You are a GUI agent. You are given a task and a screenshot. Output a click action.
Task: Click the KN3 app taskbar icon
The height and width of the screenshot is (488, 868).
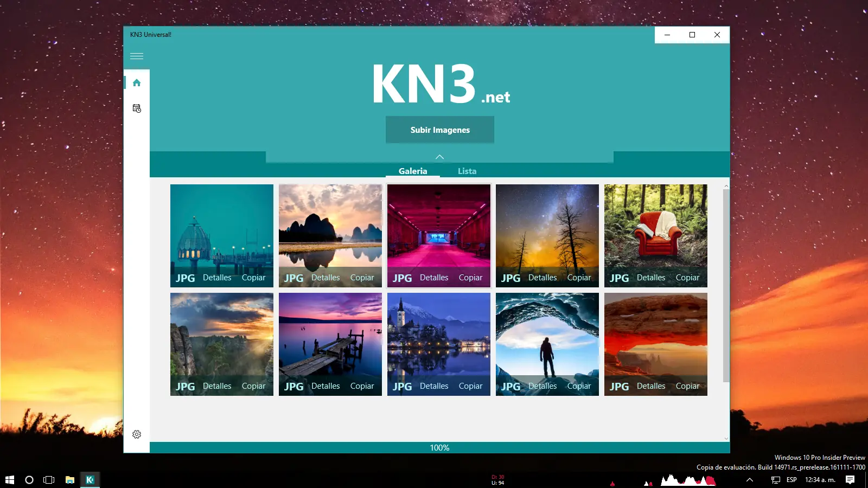pos(90,480)
